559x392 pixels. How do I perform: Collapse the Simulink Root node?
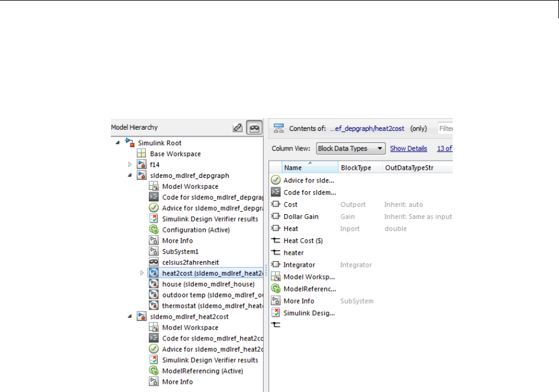[x=118, y=143]
